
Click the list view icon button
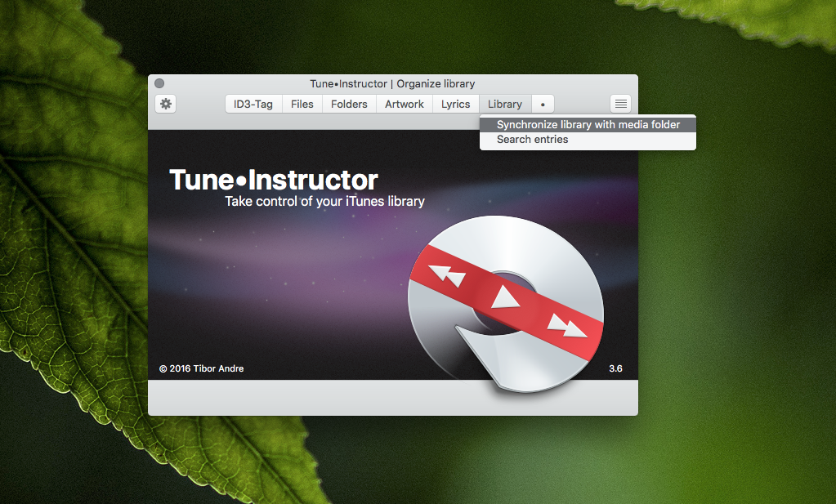[620, 104]
